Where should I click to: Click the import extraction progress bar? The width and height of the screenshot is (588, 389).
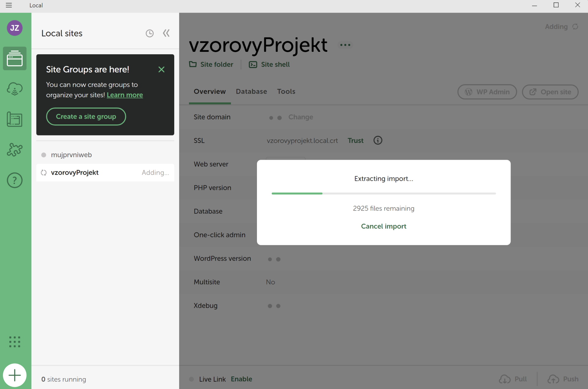click(383, 193)
